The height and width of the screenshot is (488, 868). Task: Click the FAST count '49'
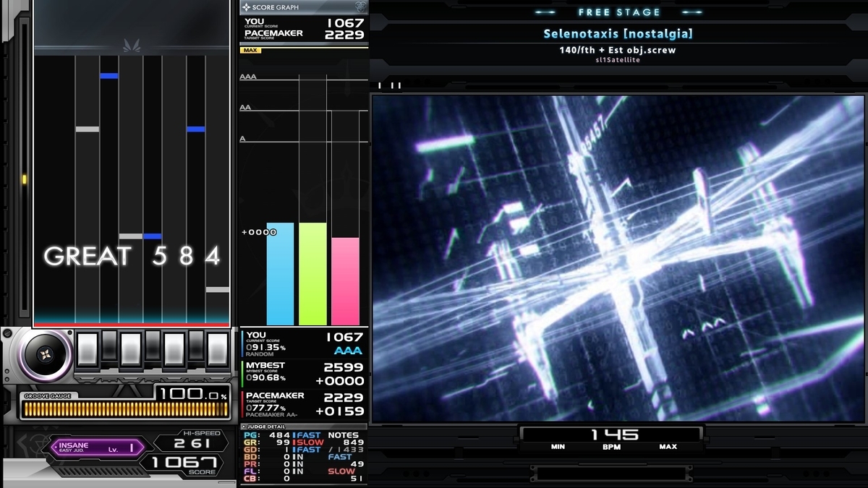(x=357, y=464)
